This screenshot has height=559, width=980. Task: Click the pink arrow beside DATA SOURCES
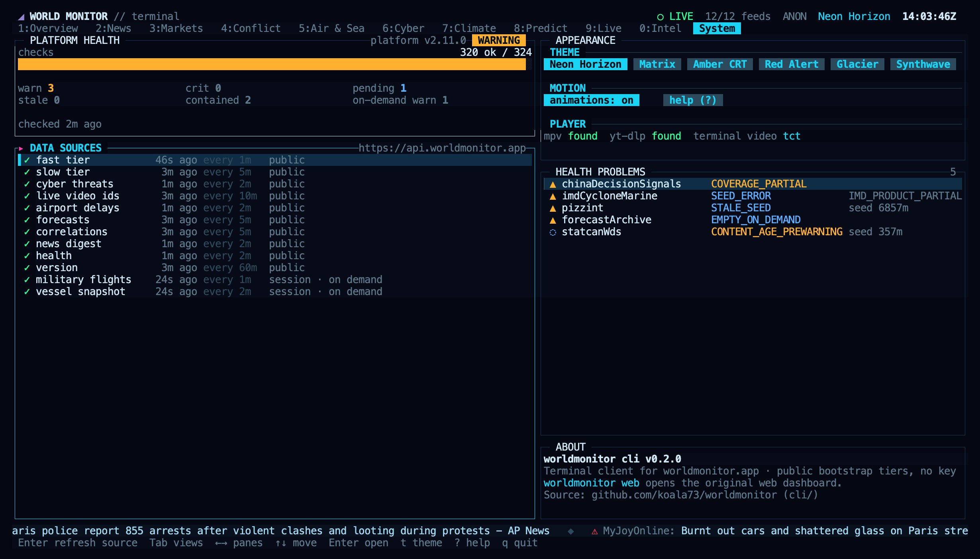point(21,148)
